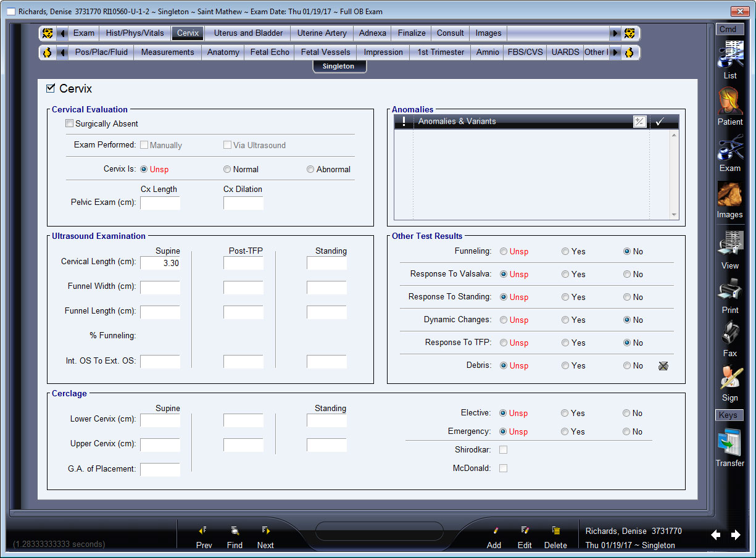The image size is (756, 558).
Task: Click the G.A. of Placement field
Action: [x=160, y=470]
